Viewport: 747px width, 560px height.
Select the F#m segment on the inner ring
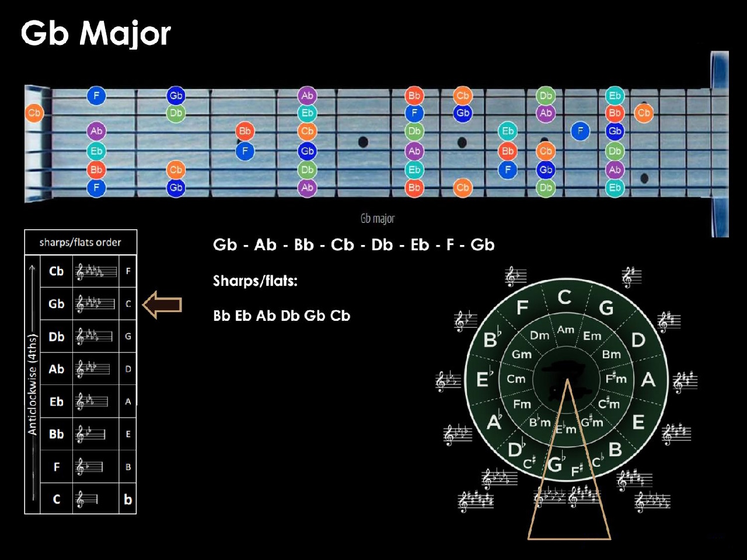tap(616, 379)
